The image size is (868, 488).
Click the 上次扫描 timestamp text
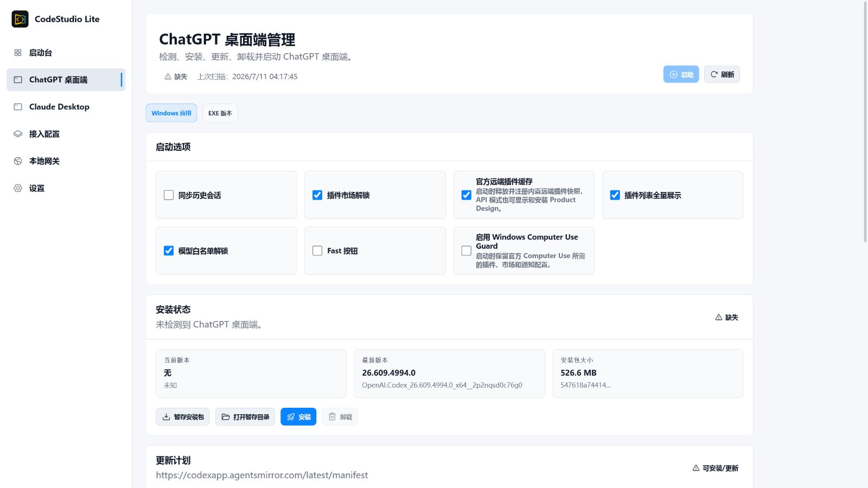(x=247, y=76)
